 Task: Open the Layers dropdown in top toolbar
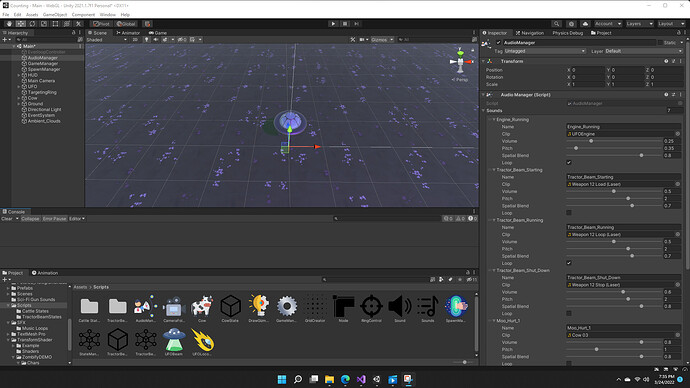tap(639, 24)
